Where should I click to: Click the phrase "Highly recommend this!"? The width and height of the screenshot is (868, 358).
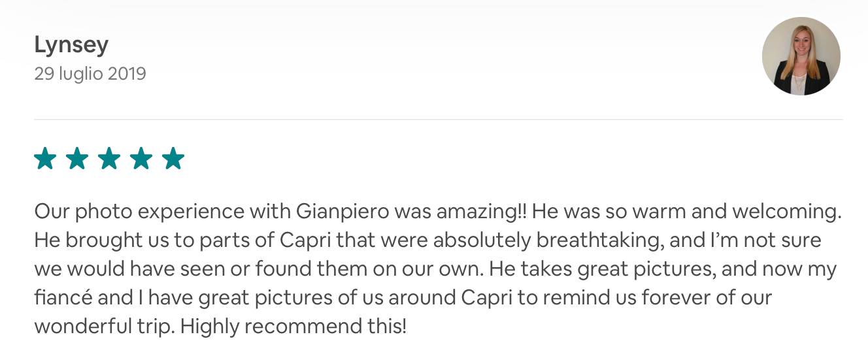[293, 326]
